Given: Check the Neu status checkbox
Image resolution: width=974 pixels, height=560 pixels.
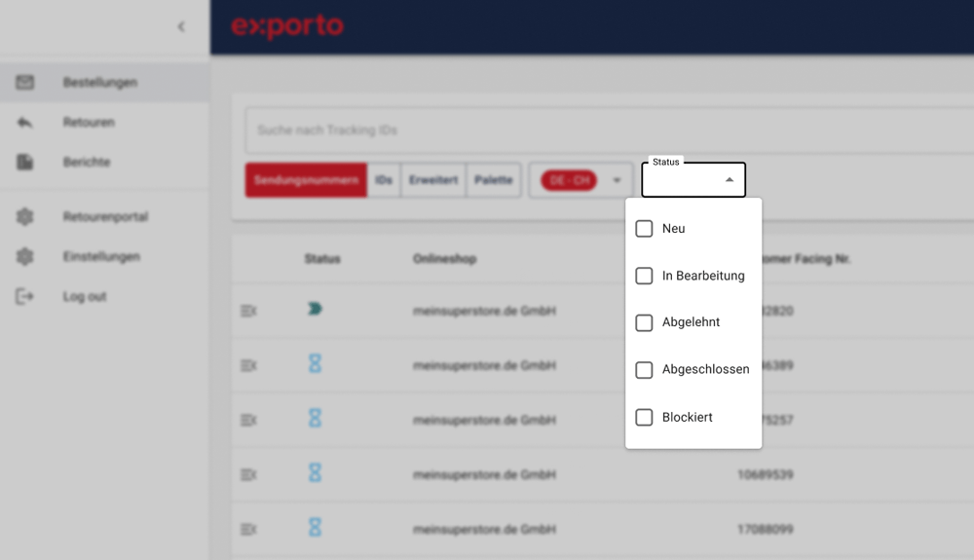Looking at the screenshot, I should [644, 229].
